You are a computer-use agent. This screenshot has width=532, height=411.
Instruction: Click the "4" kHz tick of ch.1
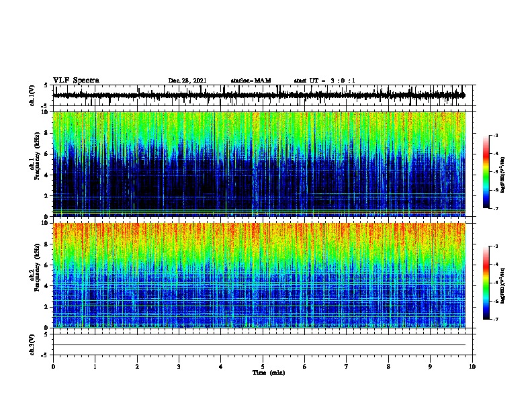click(x=46, y=175)
